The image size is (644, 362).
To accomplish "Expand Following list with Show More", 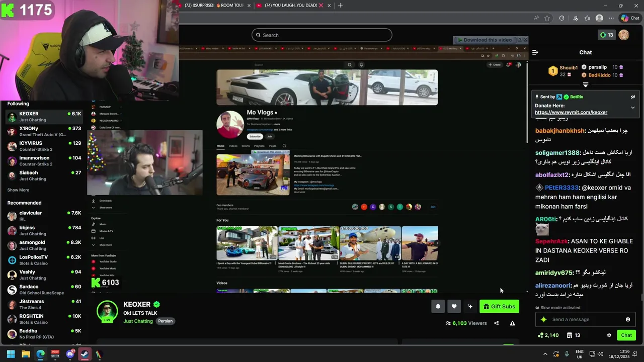I will click(x=18, y=190).
